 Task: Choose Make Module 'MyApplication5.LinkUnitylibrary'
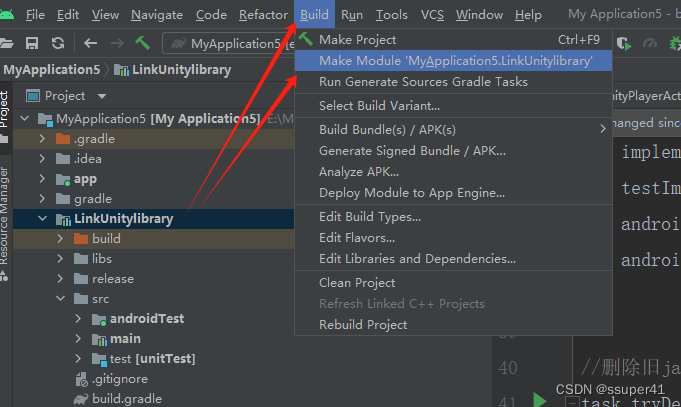453,60
